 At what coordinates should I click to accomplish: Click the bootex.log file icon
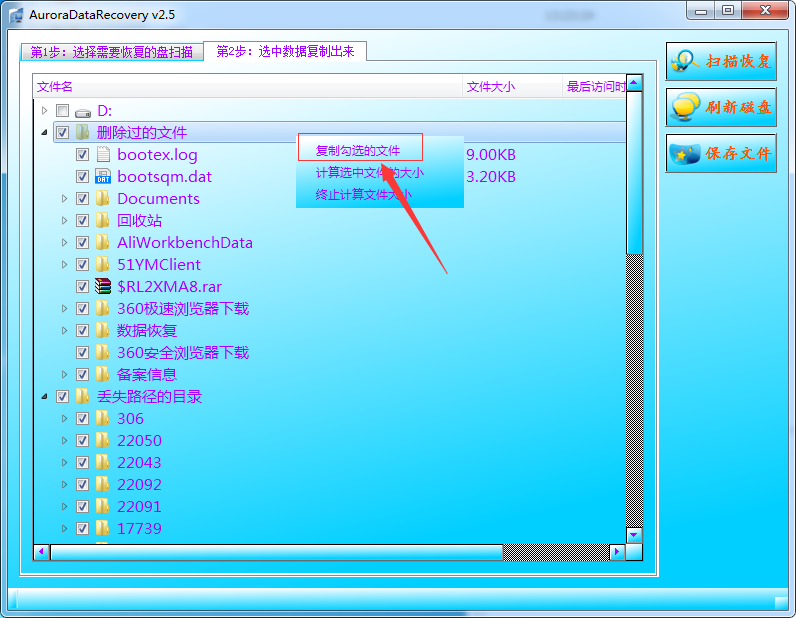coord(102,155)
